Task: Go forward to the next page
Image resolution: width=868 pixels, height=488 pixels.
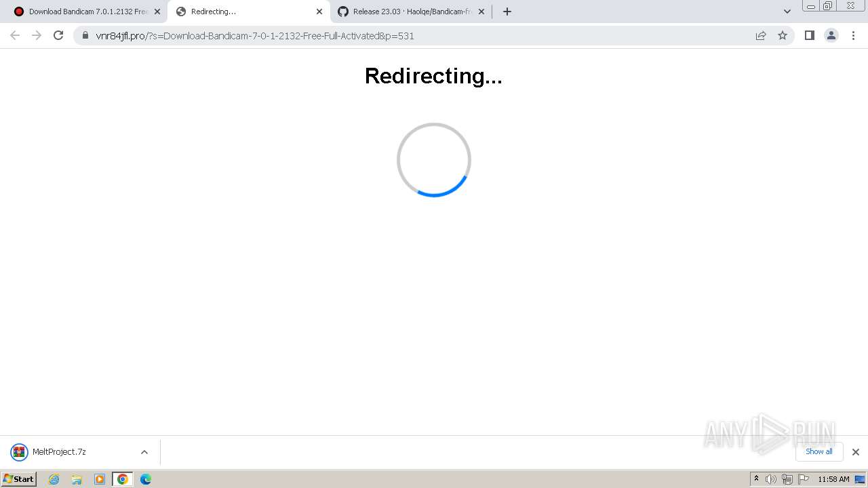Action: (x=37, y=35)
